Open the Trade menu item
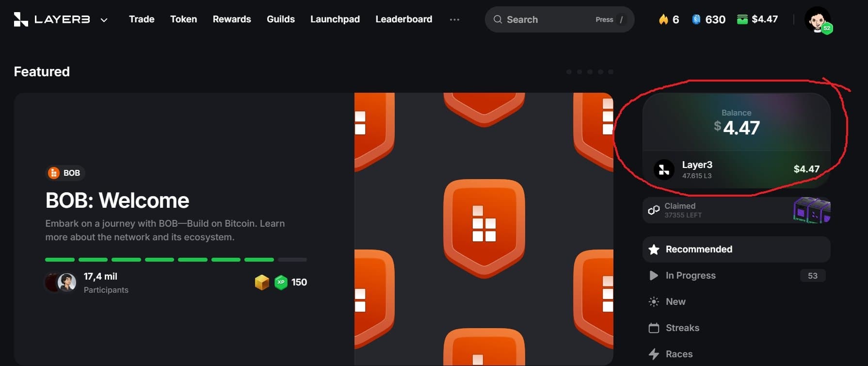The width and height of the screenshot is (868, 366). [142, 19]
